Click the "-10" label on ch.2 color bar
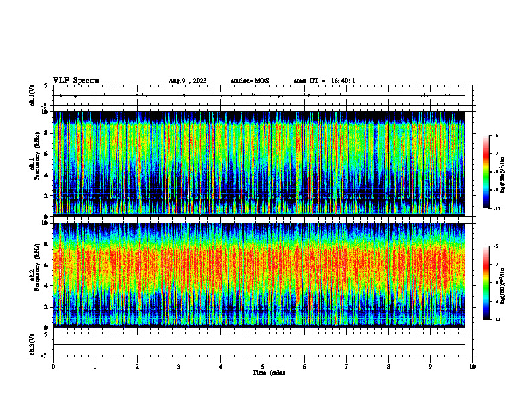532x411 pixels. coord(496,320)
